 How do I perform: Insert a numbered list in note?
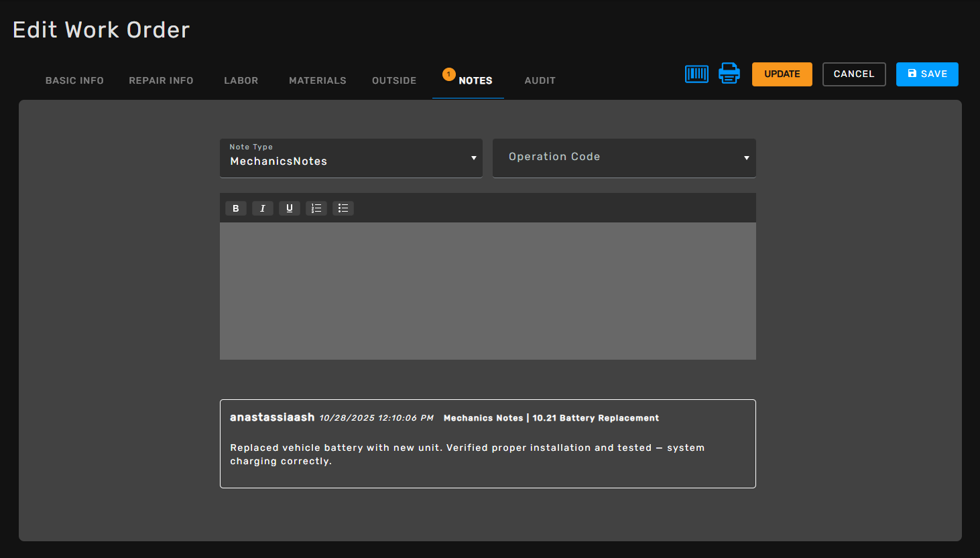pos(316,208)
